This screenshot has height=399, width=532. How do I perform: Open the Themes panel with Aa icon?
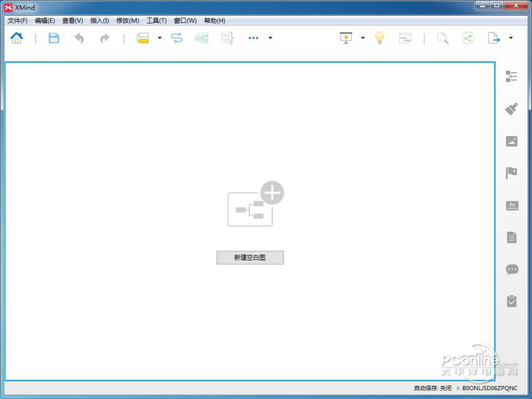[x=512, y=206]
